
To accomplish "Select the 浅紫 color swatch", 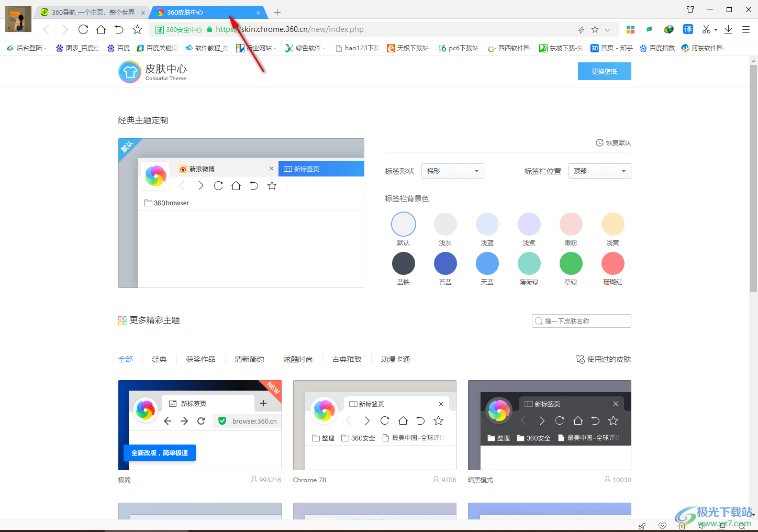I will tap(529, 224).
